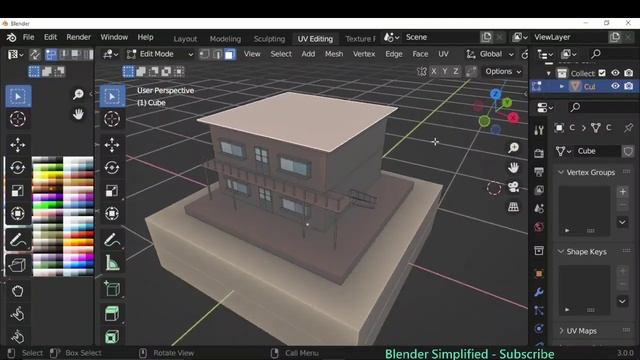Hide the Collection with its eye icon
640x360 pixels.
pyautogui.click(x=615, y=73)
